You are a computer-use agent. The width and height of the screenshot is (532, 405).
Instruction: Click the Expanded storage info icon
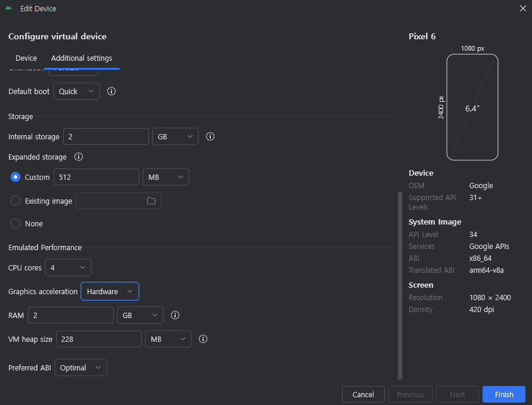click(x=79, y=157)
